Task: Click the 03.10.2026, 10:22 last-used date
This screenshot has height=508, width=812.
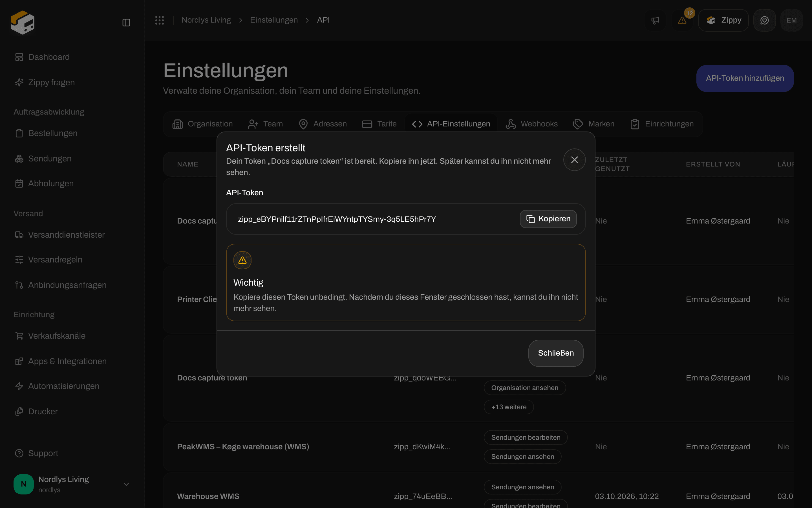Action: click(x=626, y=497)
